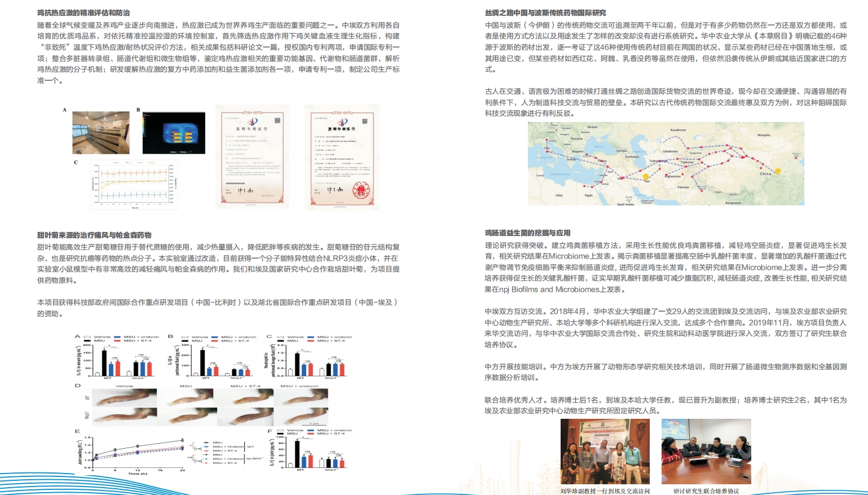This screenshot has height=495, width=868.
Task: Select the temperature line chart labeled C
Action: click(x=134, y=185)
